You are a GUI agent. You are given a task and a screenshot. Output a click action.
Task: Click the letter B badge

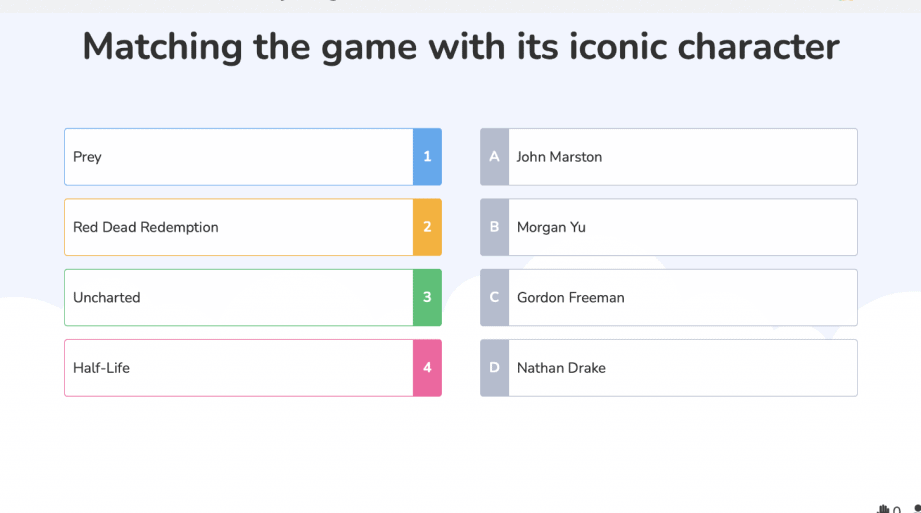494,227
